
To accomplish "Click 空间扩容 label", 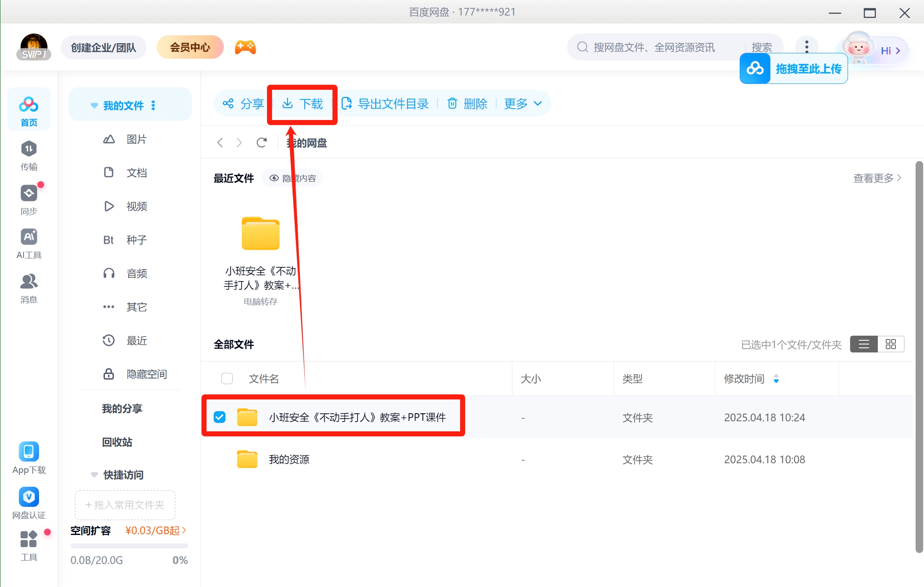I will click(x=91, y=531).
